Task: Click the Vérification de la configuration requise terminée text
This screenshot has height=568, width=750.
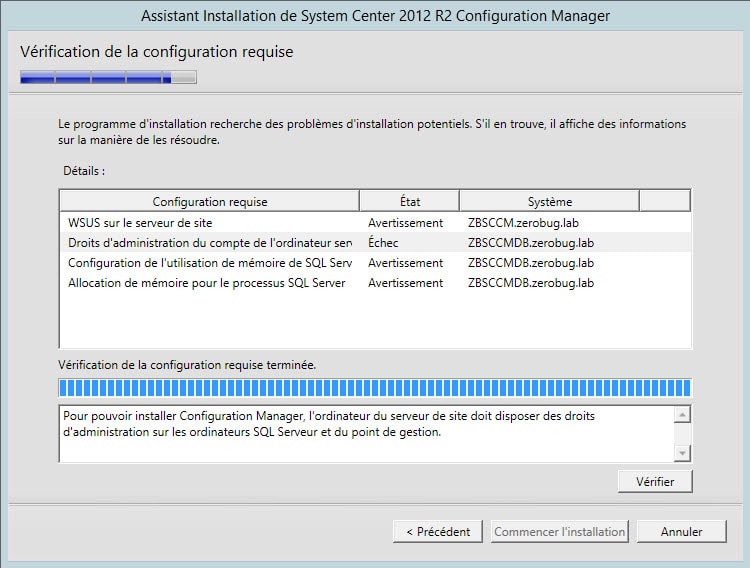Action: (187, 365)
